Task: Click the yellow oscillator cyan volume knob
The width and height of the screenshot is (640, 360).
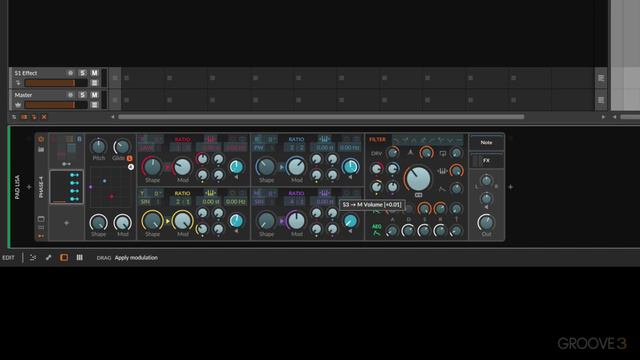Action: coord(236,221)
